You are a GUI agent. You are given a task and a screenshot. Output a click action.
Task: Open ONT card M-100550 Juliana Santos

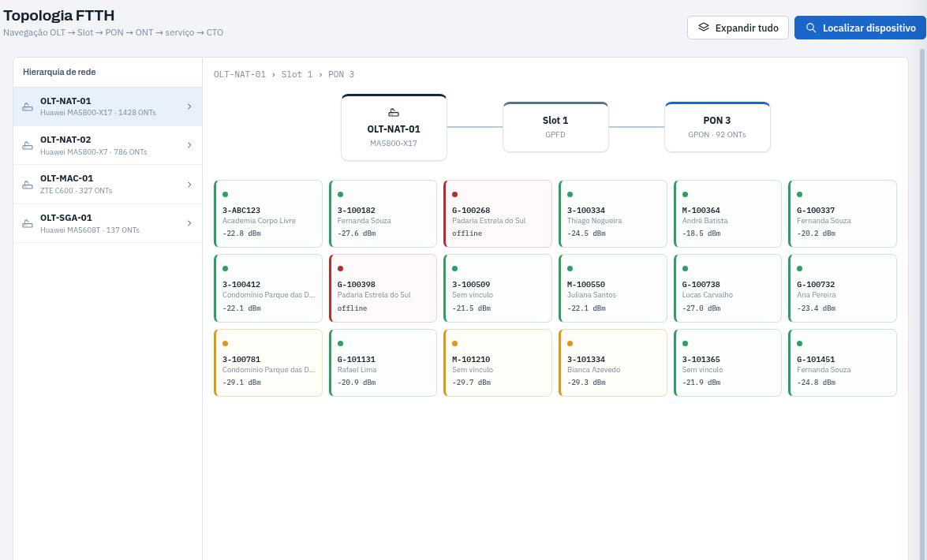(612, 289)
